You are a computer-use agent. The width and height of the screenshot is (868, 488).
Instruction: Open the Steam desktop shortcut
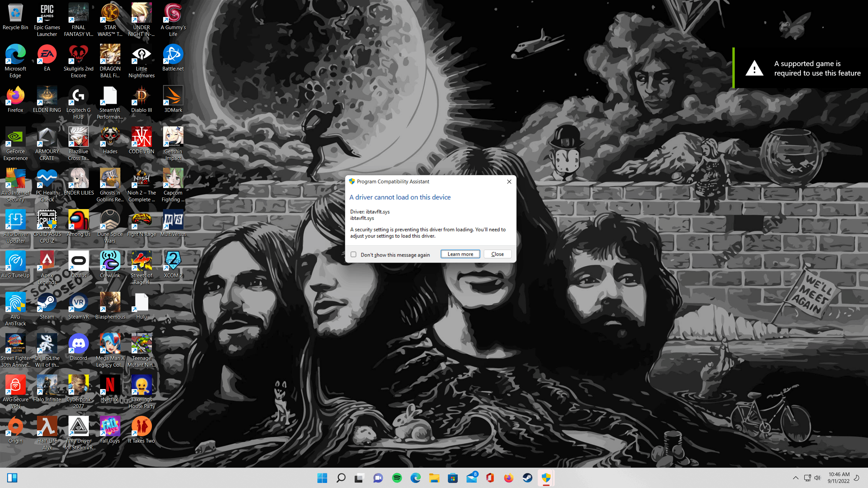pyautogui.click(x=47, y=303)
